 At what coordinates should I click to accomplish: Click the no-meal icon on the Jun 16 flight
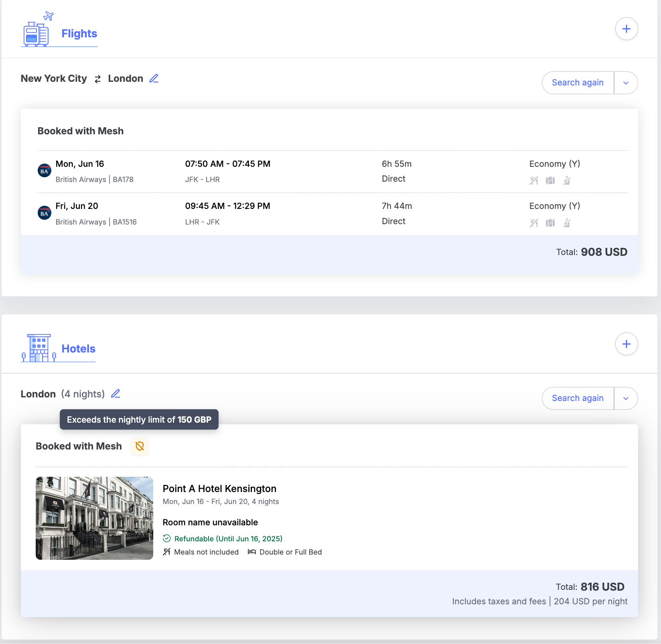click(x=534, y=180)
